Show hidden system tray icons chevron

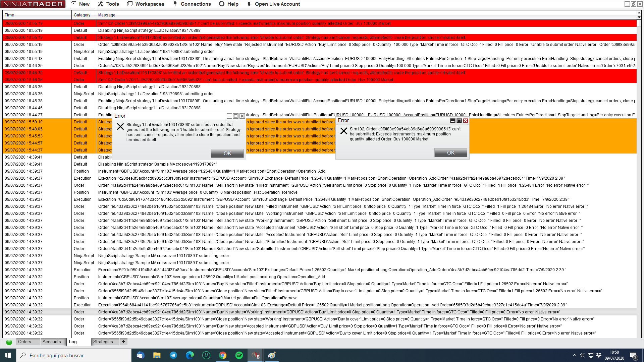tap(574, 355)
